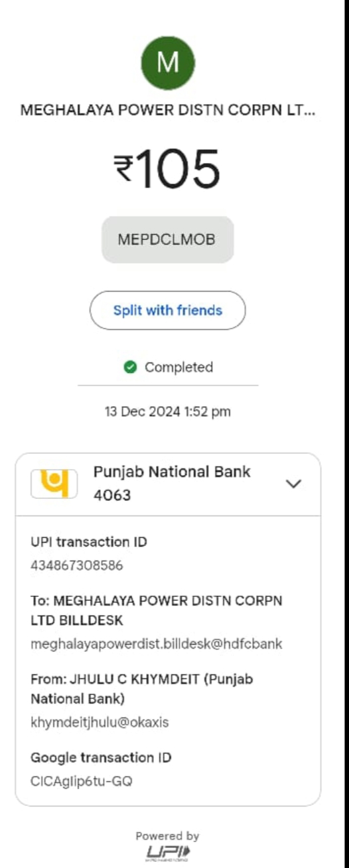
Task: Click the meghalayapowerdist.billdesk@hdfcbank UPI address
Action: pyautogui.click(x=157, y=643)
